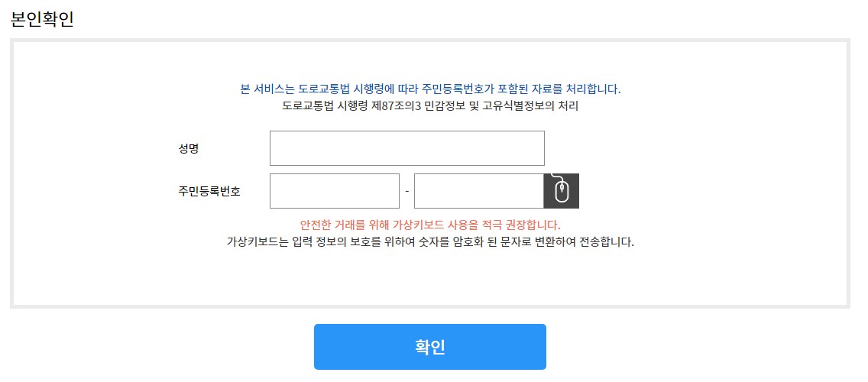Image resolution: width=868 pixels, height=382 pixels.
Task: Click the 주민등록번호 field label
Action: click(209, 192)
